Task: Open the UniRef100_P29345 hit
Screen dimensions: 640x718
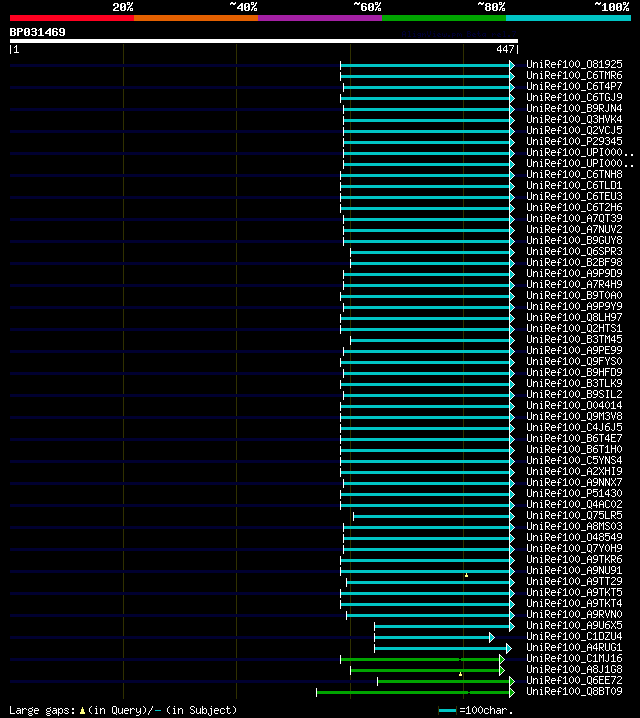Action: tap(574, 141)
